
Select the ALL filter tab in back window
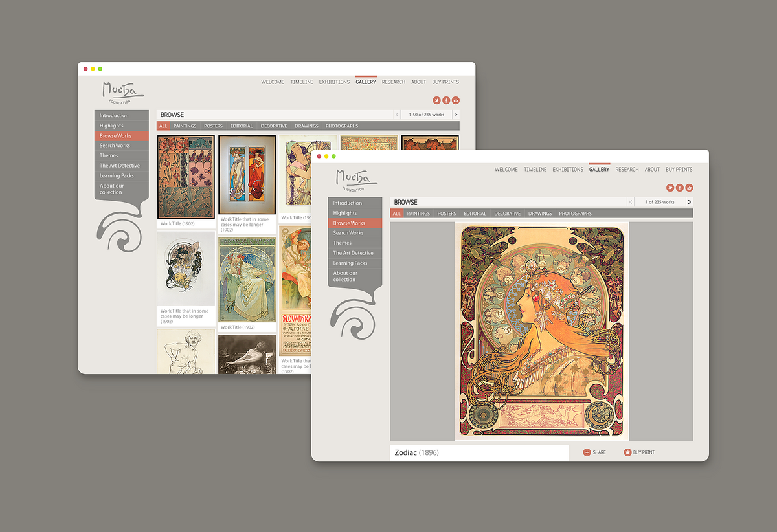[x=163, y=126]
